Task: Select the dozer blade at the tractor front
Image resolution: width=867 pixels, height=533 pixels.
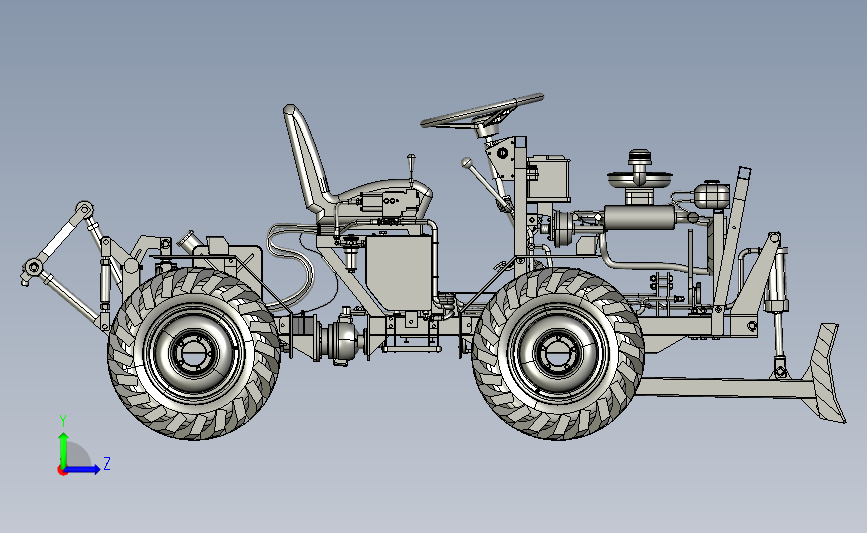Action: coord(825,374)
